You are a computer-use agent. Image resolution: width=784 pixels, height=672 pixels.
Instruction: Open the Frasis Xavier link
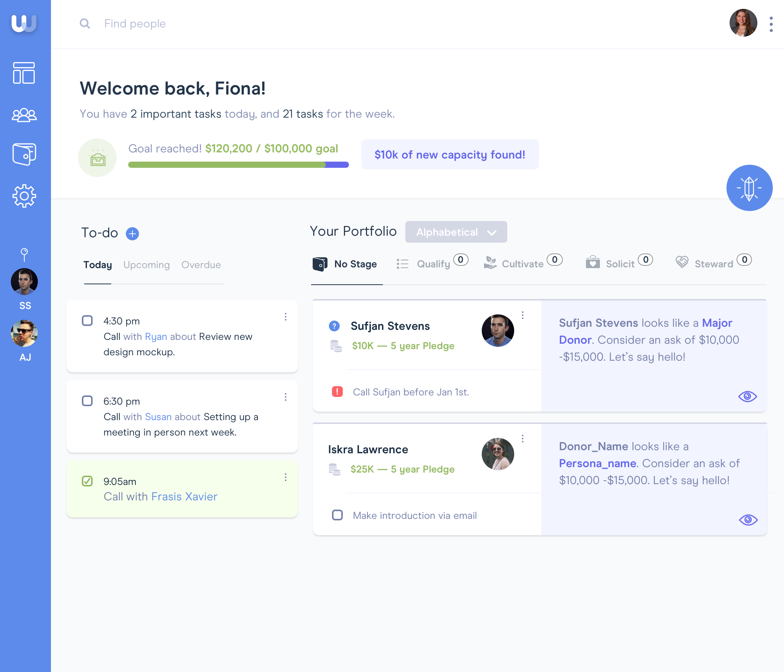(x=184, y=496)
